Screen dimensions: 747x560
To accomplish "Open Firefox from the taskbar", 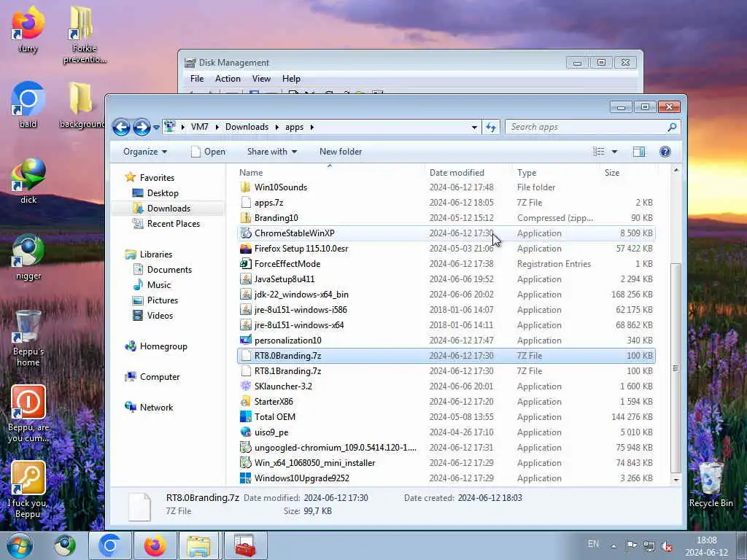I will tap(155, 545).
